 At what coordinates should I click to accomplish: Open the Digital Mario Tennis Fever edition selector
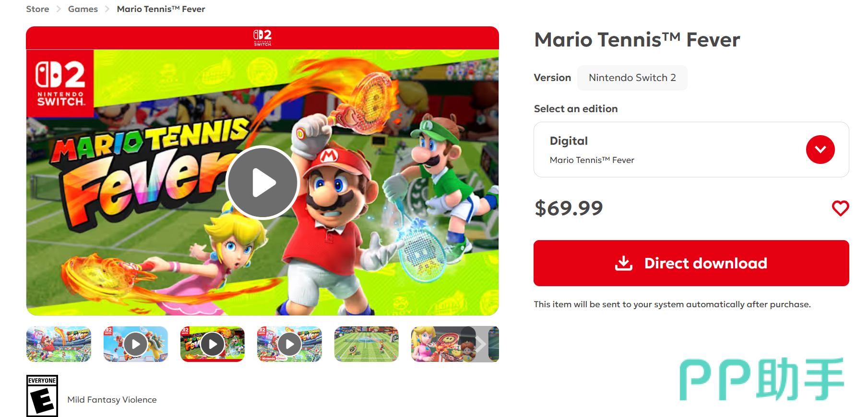pyautogui.click(x=691, y=150)
